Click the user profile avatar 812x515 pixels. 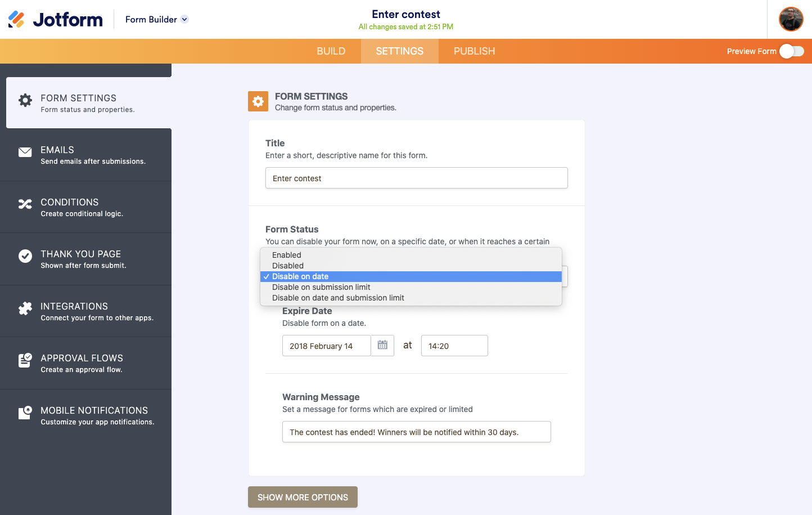tap(791, 19)
